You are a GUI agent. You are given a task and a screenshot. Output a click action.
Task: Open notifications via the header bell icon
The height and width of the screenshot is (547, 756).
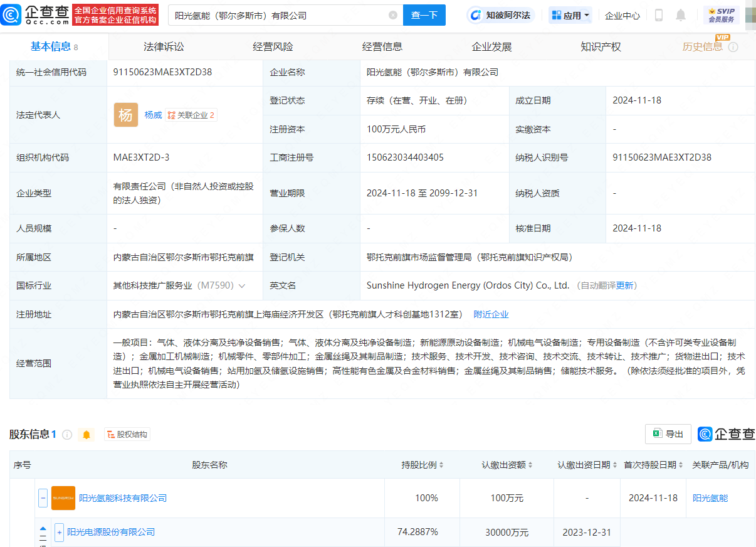[x=681, y=15]
